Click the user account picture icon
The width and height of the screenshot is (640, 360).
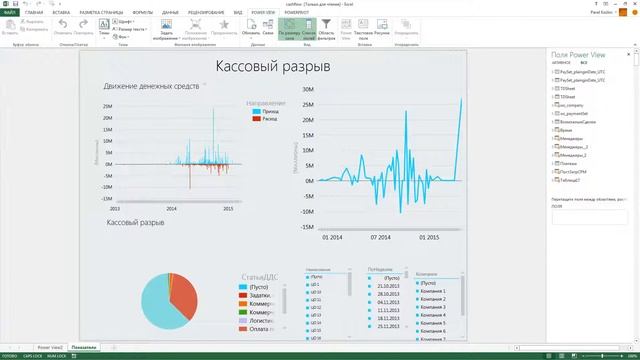pos(623,13)
